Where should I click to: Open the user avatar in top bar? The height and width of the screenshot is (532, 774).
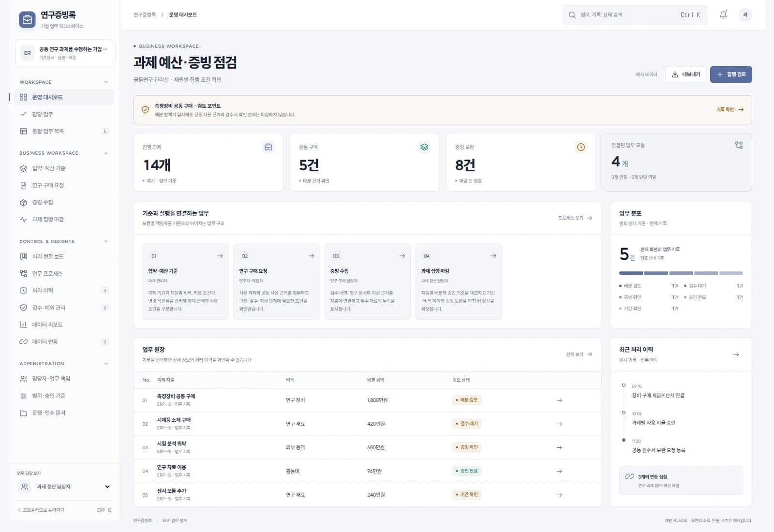click(745, 15)
